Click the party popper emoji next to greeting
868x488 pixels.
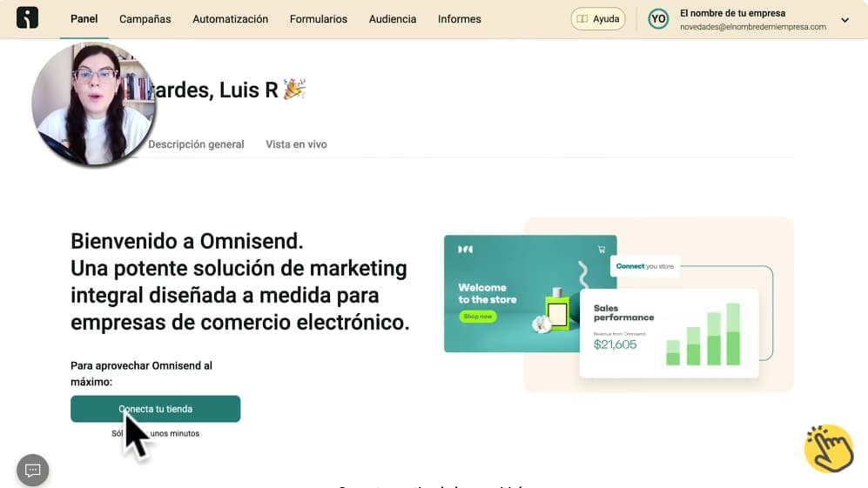click(294, 89)
